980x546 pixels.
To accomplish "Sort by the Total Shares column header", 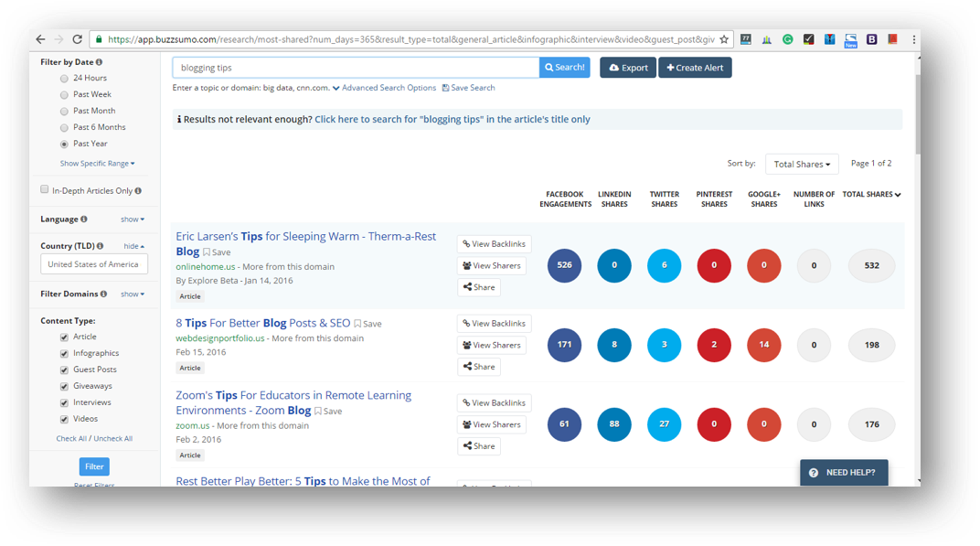I will pos(870,195).
